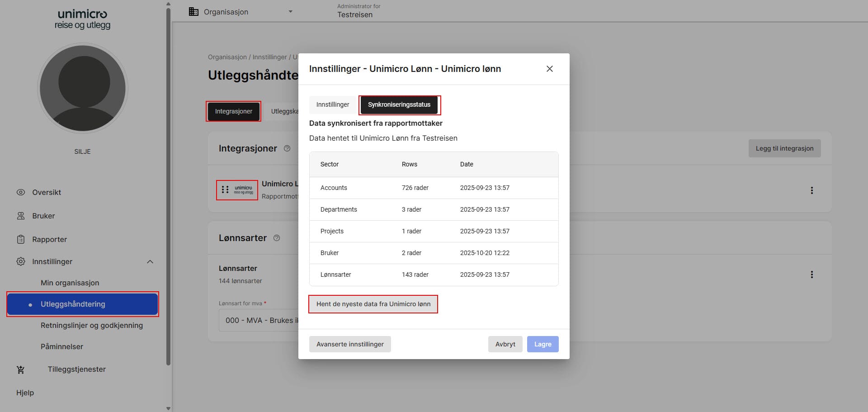Click the sidebar scrollbar down arrow
This screenshot has height=412, width=868.
(x=168, y=408)
